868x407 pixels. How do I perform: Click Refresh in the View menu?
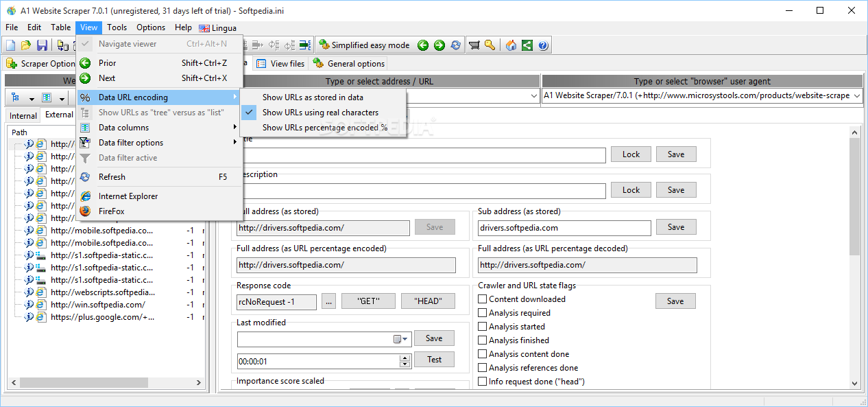160,176
